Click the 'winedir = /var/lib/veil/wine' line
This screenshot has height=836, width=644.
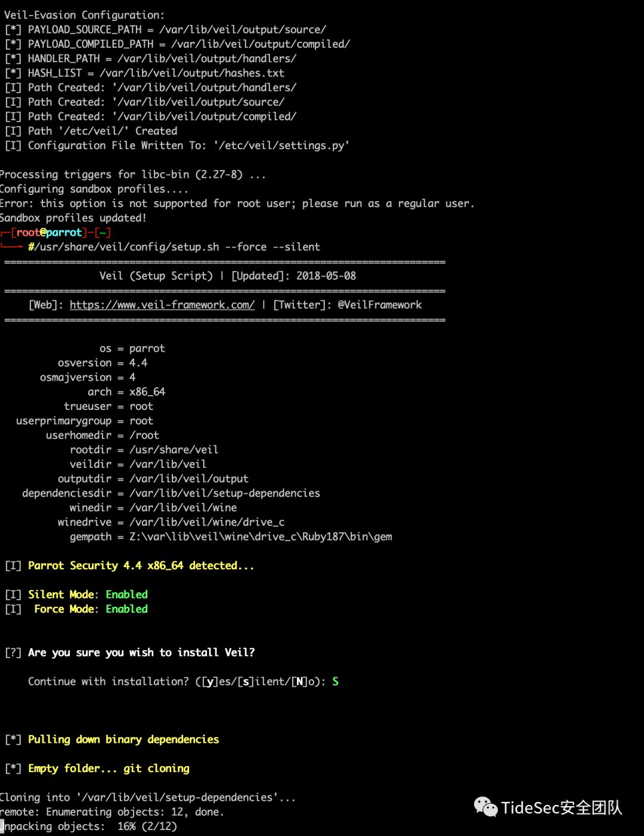[x=153, y=508]
